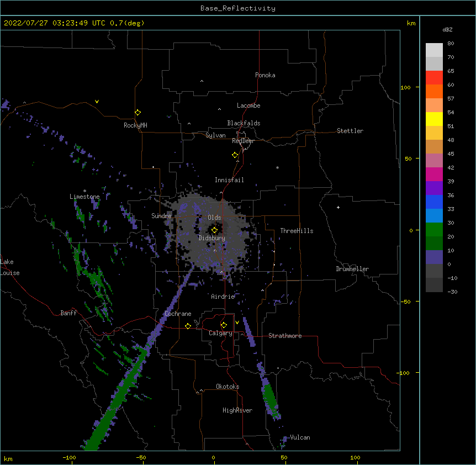The image size is (476, 465).
Task: Pick the purple 36-39 dBZ legend swatch
Action: pos(434,188)
